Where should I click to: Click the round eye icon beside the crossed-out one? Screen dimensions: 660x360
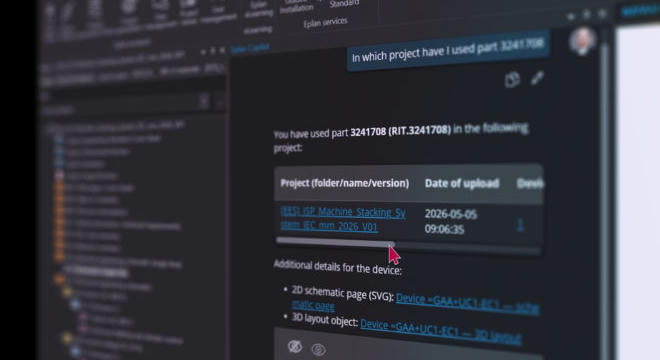click(318, 349)
